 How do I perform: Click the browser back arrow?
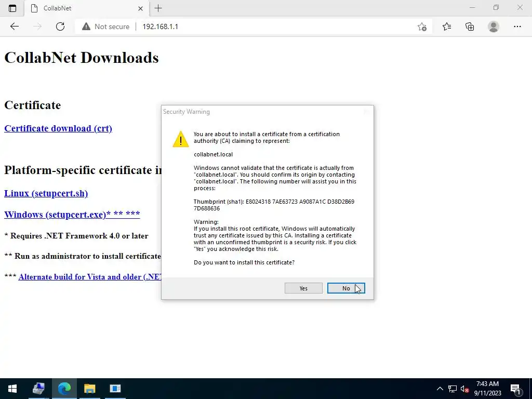tap(14, 26)
